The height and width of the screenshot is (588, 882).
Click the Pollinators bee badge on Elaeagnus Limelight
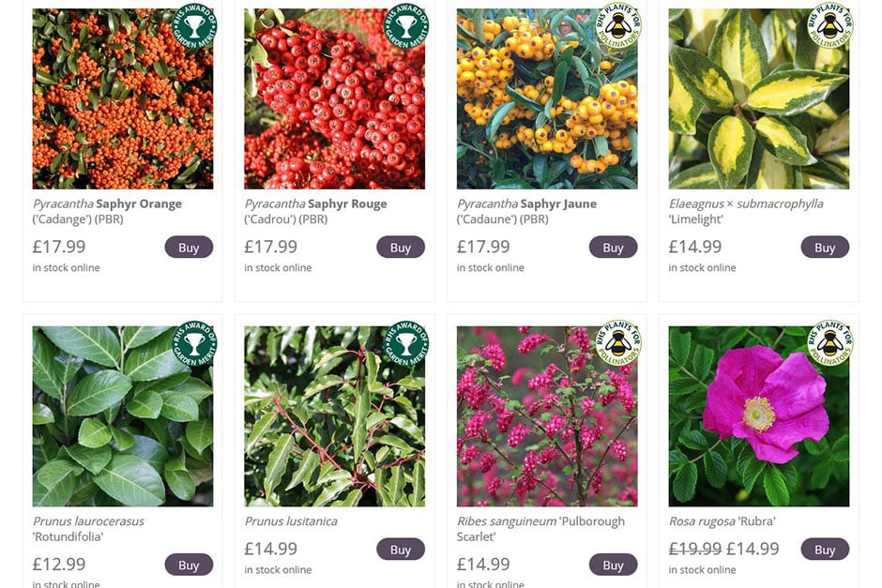click(829, 26)
